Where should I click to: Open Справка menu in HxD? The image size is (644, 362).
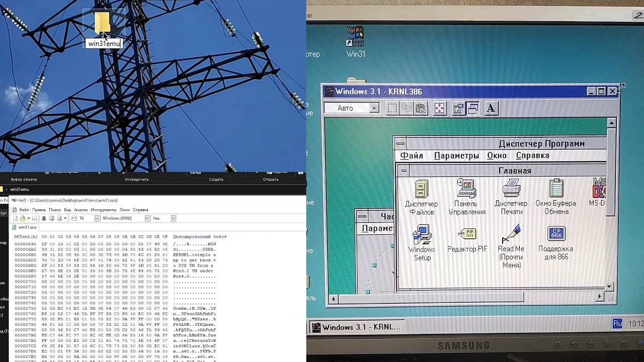[x=140, y=210]
